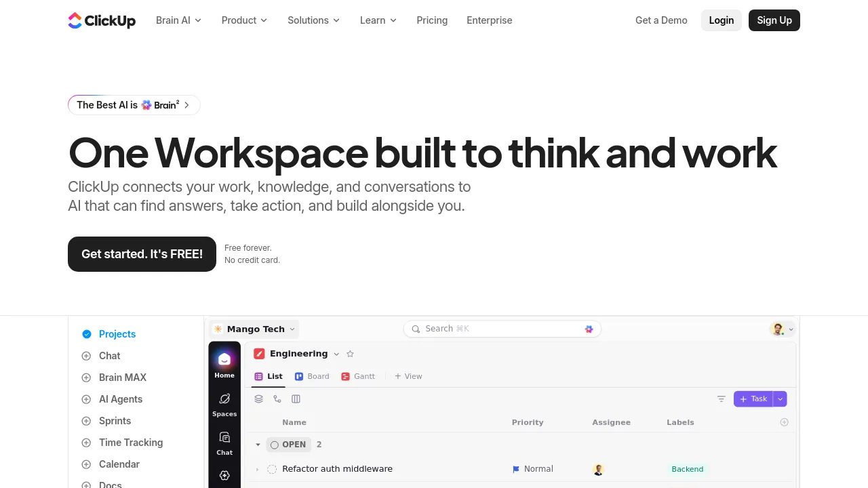Click the Mango Tech workspace sun icon
This screenshot has width=868, height=488.
point(218,329)
